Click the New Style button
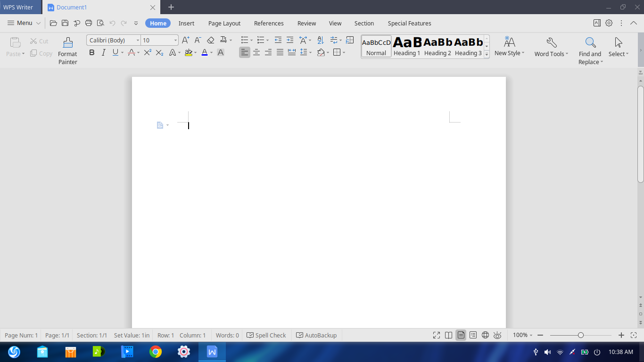644x362 pixels. tap(509, 47)
